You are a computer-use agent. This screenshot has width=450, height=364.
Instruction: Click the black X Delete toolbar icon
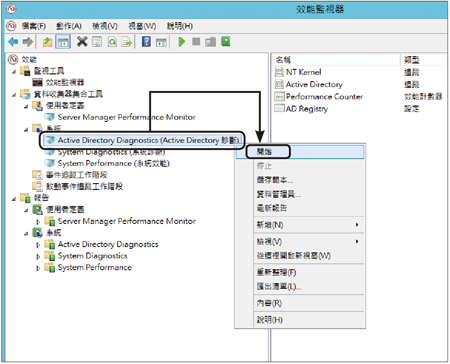[82, 42]
